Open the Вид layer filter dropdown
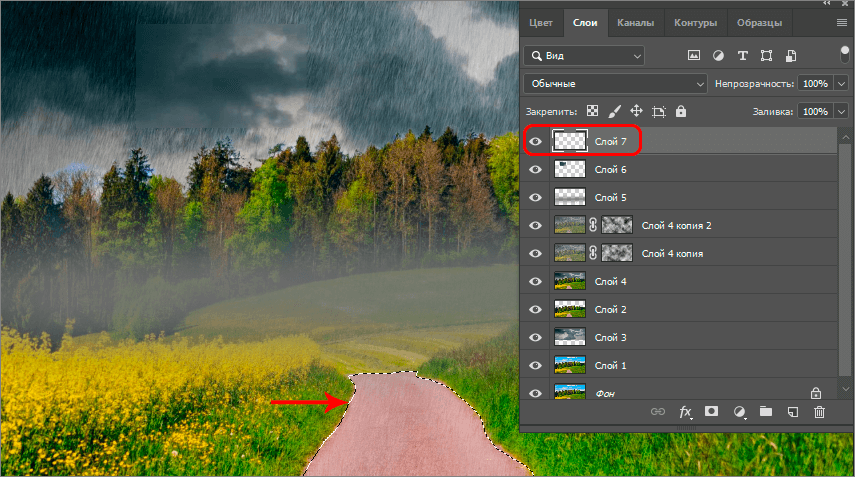The width and height of the screenshot is (855, 477). click(585, 56)
